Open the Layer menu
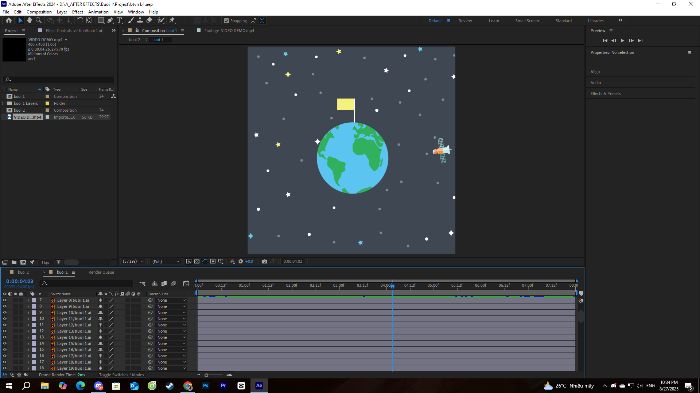The image size is (700, 393). pyautogui.click(x=62, y=12)
